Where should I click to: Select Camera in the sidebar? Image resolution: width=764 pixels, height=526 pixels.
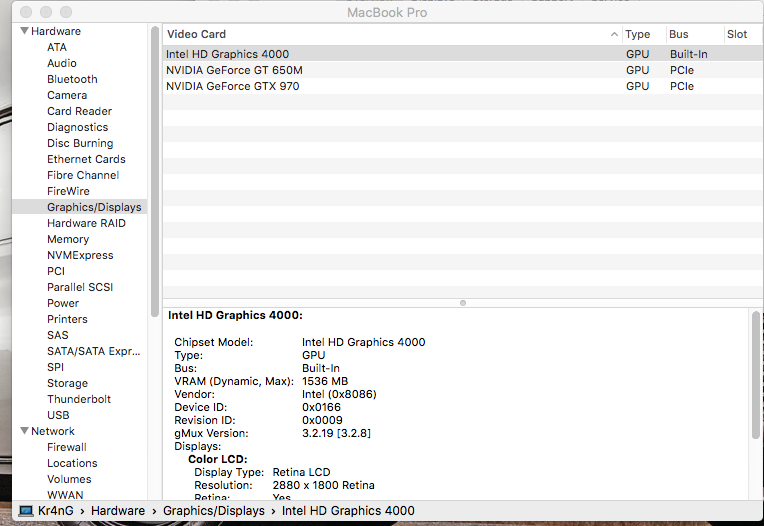coord(67,95)
